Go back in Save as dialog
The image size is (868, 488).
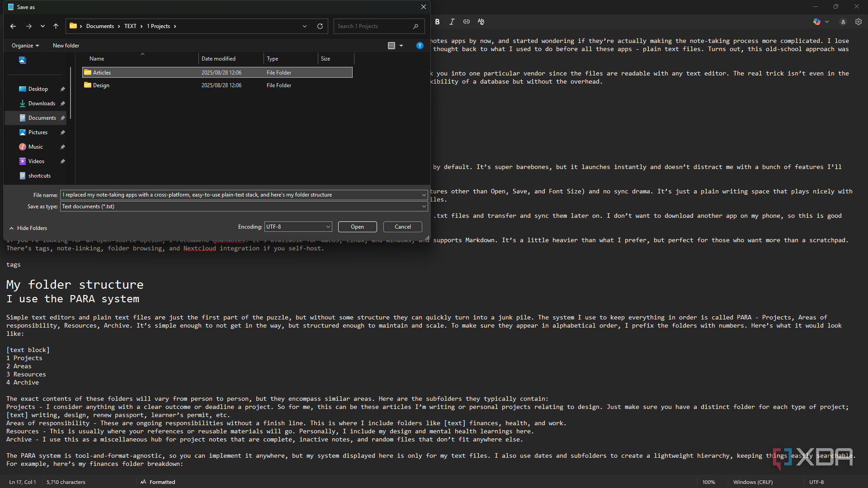click(x=13, y=26)
